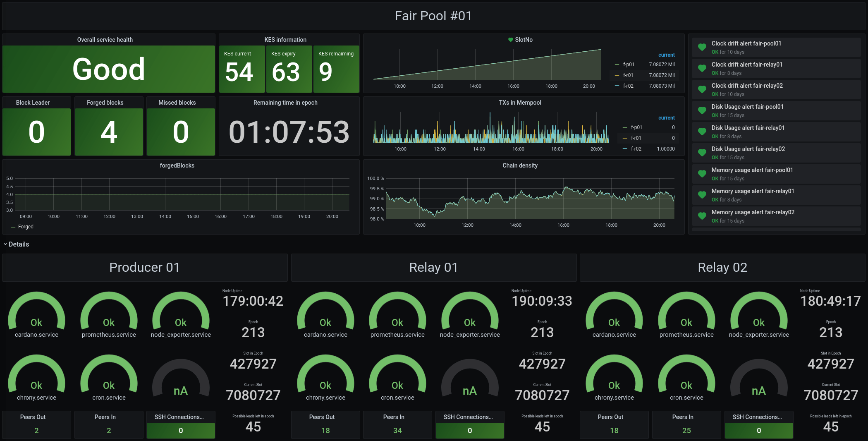
Task: Click heart icon of Memory usage alert fair-relay01
Action: (x=702, y=195)
